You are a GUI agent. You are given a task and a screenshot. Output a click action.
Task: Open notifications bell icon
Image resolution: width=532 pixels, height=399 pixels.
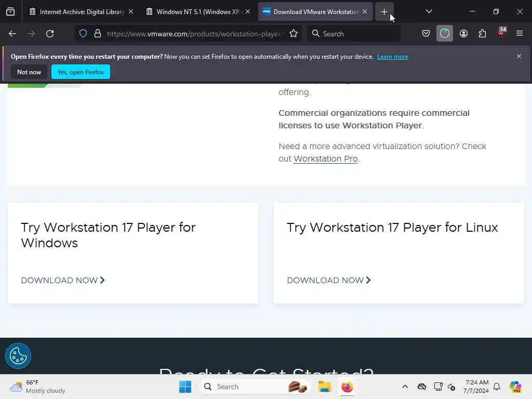pos(497,387)
